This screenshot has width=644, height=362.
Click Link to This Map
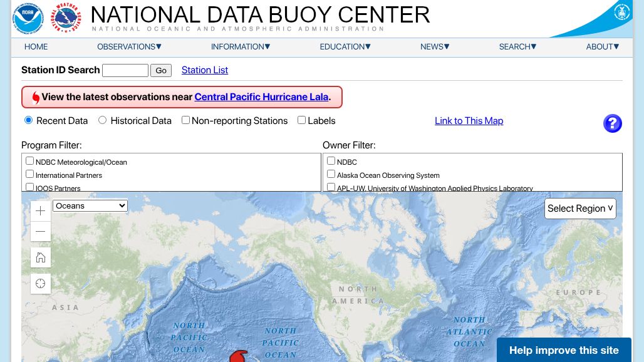click(469, 121)
